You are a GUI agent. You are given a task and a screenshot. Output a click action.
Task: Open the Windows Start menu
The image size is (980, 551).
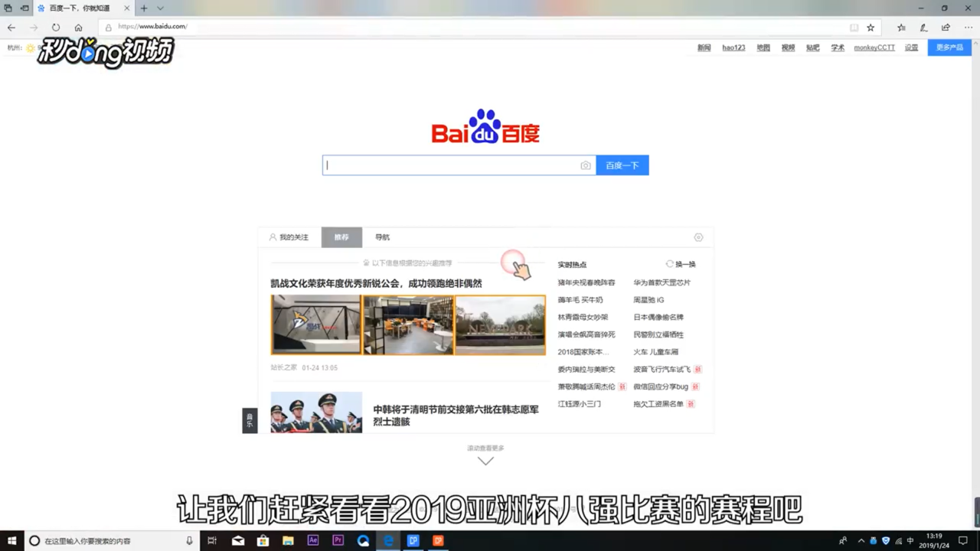coord(11,540)
